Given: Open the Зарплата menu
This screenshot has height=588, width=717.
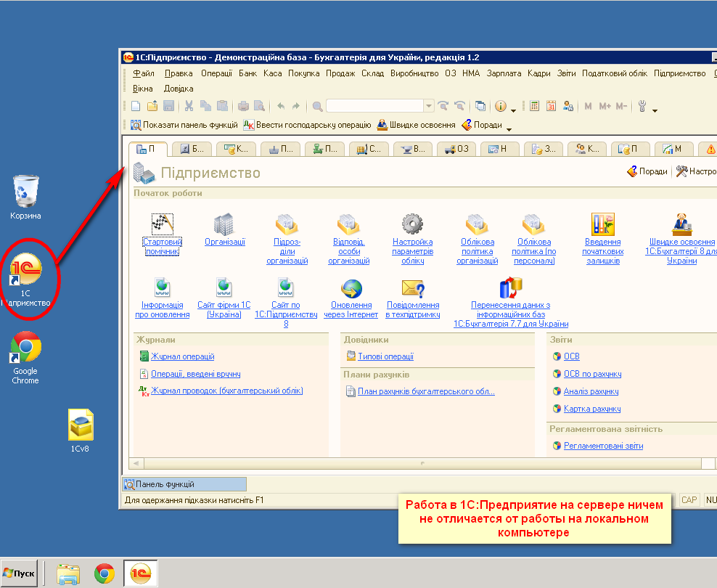Looking at the screenshot, I should click(504, 73).
